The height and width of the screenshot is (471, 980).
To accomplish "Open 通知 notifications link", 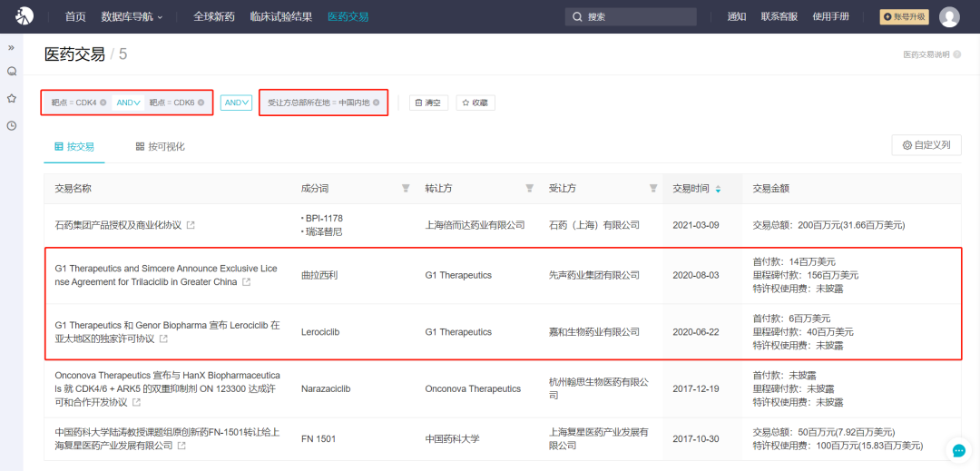I will (737, 17).
